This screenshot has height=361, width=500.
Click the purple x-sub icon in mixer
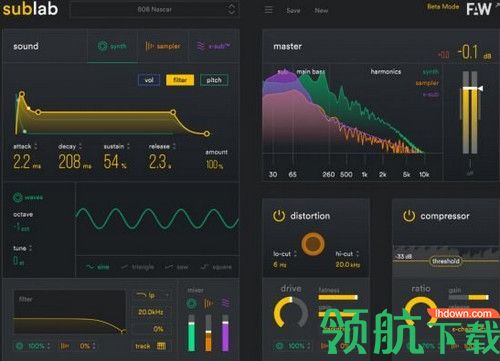pyautogui.click(x=226, y=303)
